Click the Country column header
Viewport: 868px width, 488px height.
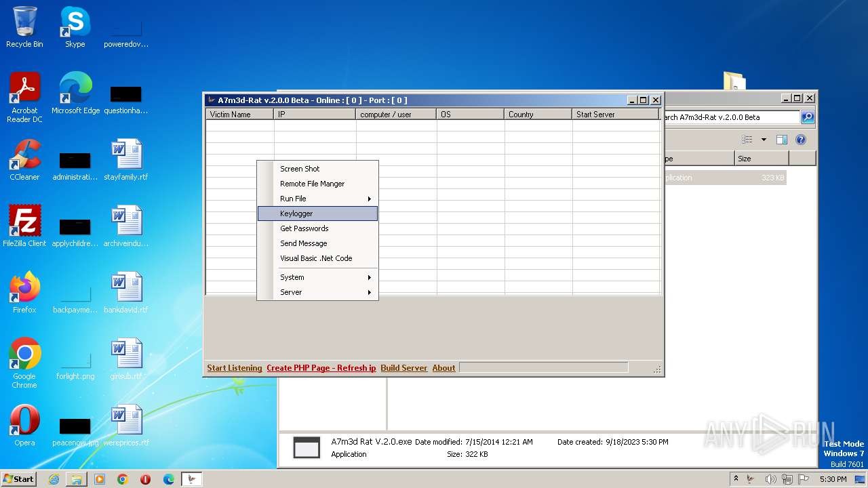pos(538,115)
